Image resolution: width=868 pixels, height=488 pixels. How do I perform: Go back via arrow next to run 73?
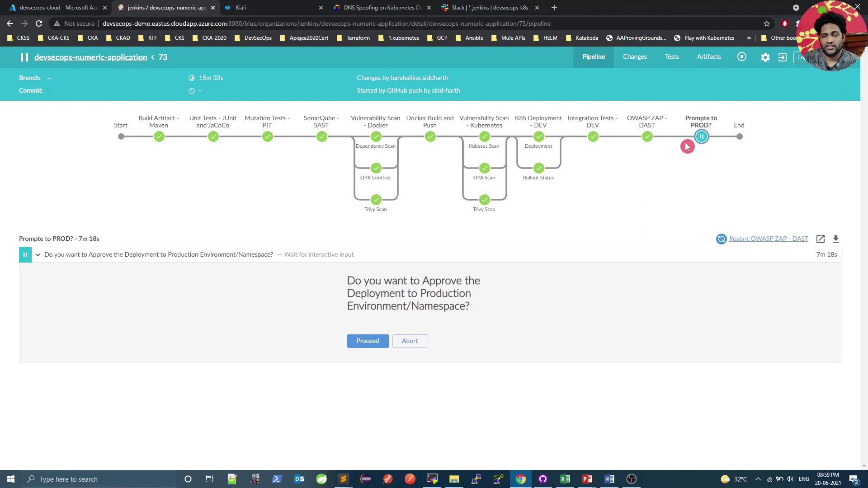coord(153,57)
